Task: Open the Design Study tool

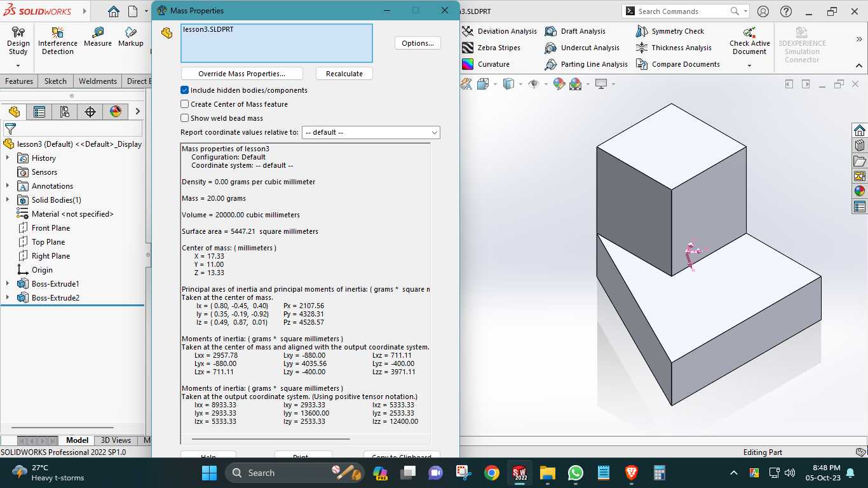Action: [18, 41]
